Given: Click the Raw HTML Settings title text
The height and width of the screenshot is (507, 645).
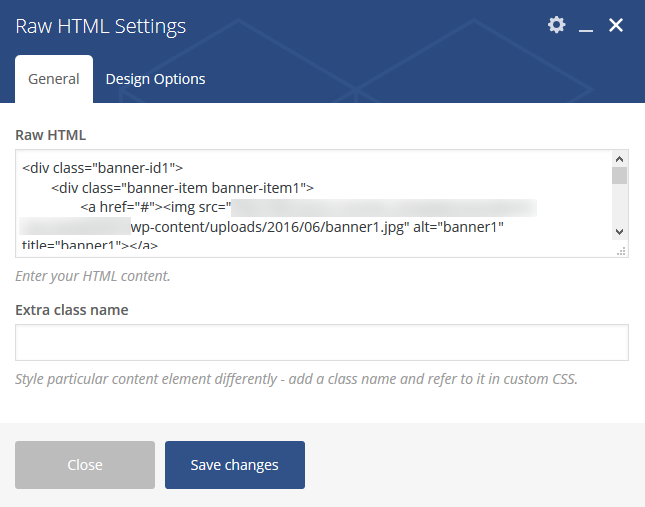Looking at the screenshot, I should tap(101, 26).
